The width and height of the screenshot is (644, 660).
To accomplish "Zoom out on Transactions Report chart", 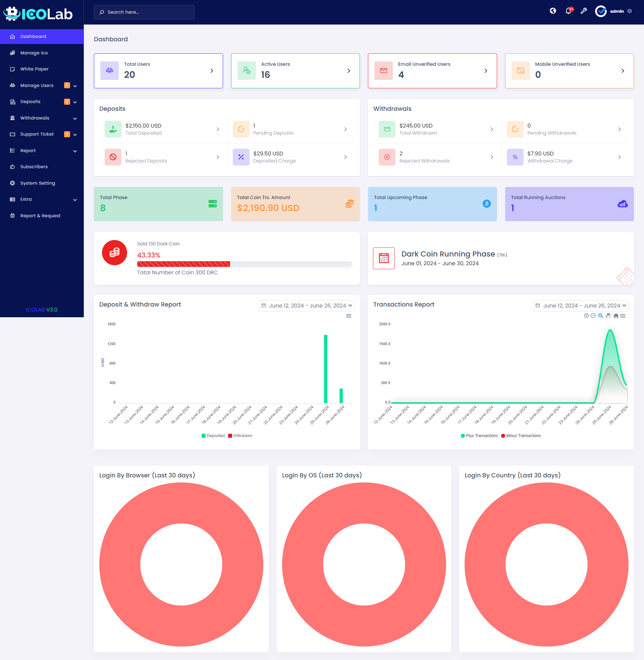I will tap(593, 316).
